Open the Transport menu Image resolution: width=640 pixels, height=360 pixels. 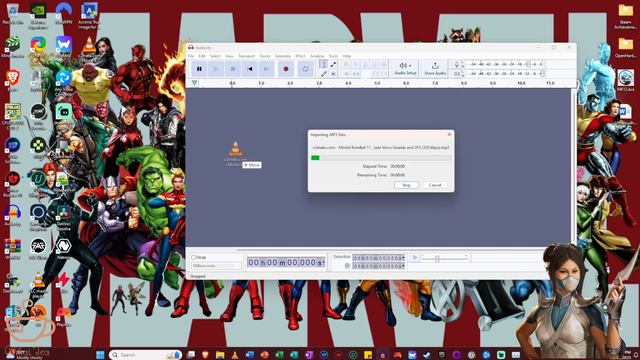(246, 56)
